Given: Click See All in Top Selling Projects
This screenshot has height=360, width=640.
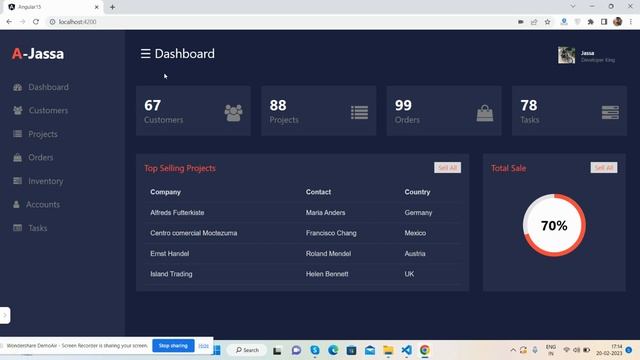Looking at the screenshot, I should [447, 168].
